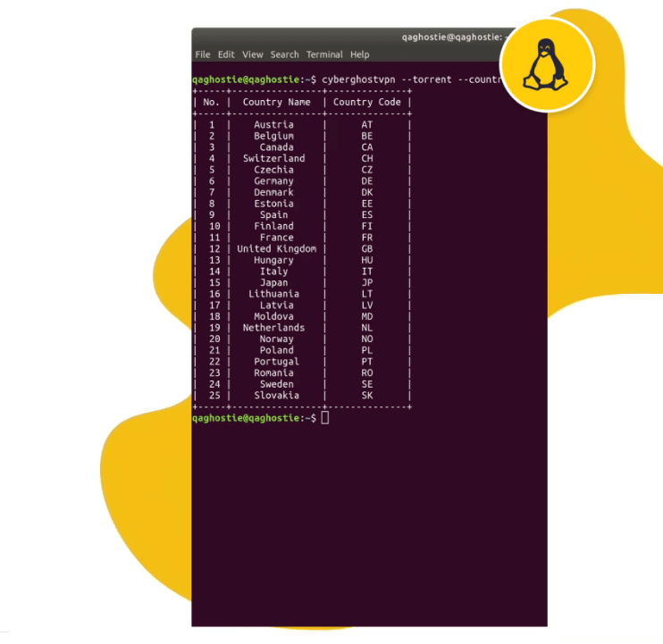Image resolution: width=663 pixels, height=644 pixels.
Task: Select the Norway country name
Action: 276,339
